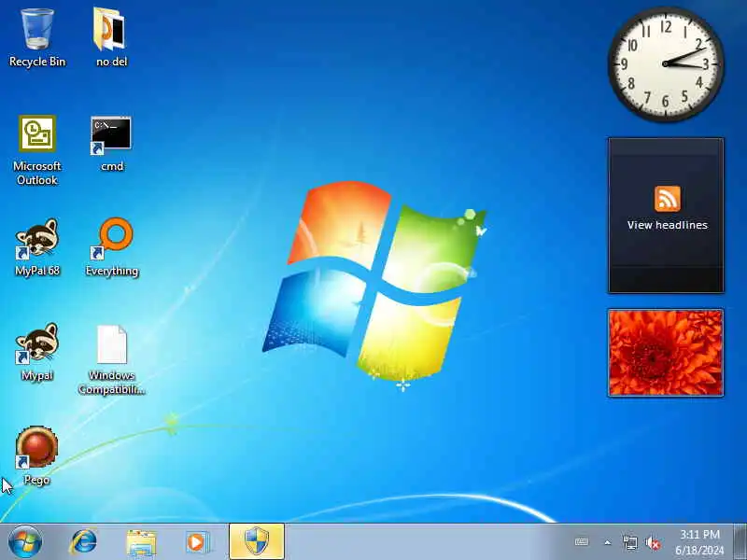
Task: Launch Internet Explorer from the taskbar
Action: tap(84, 542)
